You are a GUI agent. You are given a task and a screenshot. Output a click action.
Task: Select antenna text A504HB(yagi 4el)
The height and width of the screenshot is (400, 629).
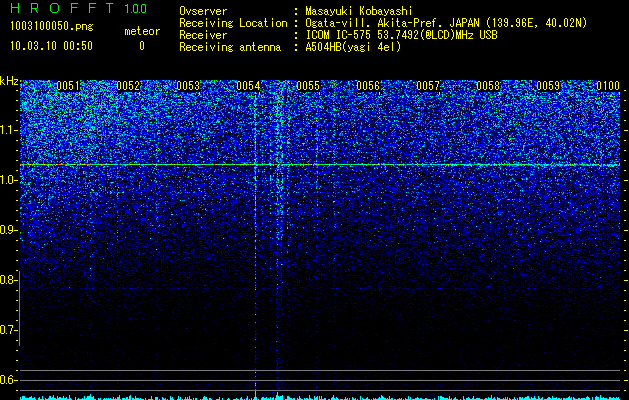point(353,47)
